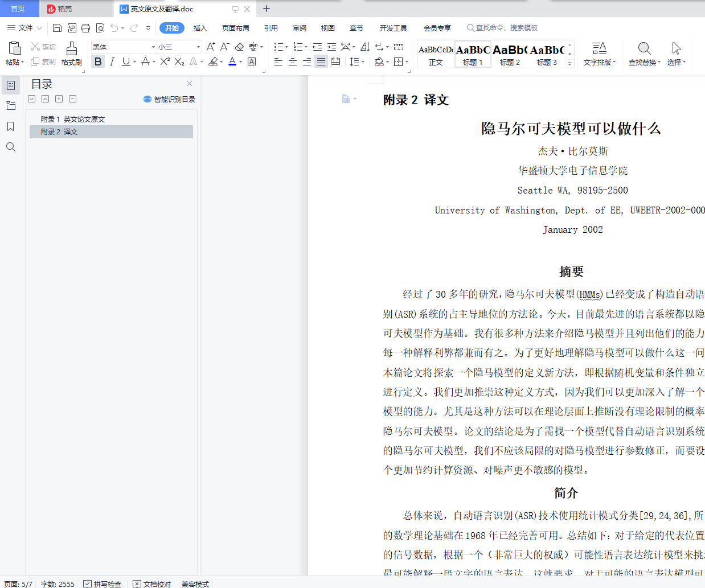The height and width of the screenshot is (588, 705).
Task: Apply the 正文 style
Action: [x=436, y=55]
